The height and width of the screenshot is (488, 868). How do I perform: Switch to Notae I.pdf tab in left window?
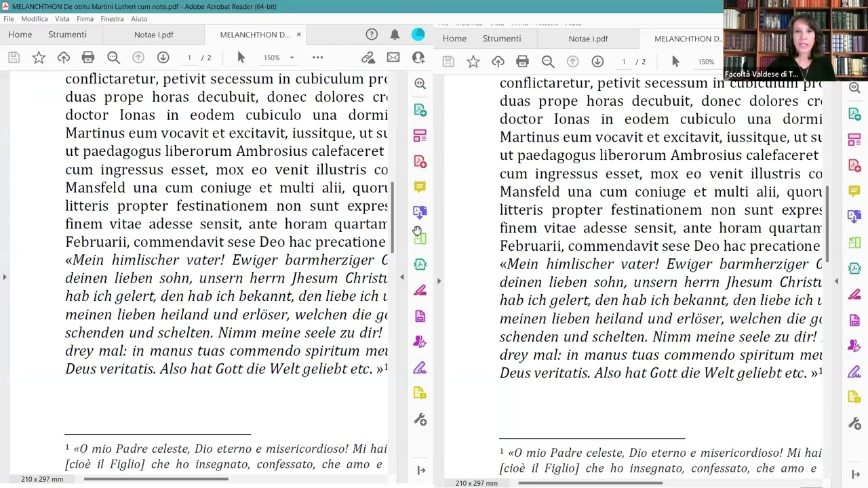153,35
